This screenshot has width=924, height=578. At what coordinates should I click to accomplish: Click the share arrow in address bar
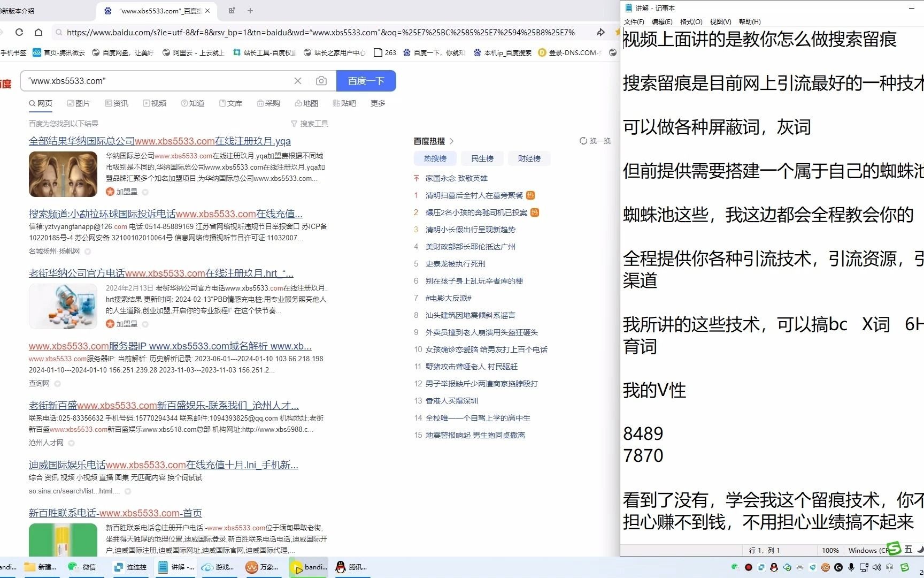(x=601, y=32)
